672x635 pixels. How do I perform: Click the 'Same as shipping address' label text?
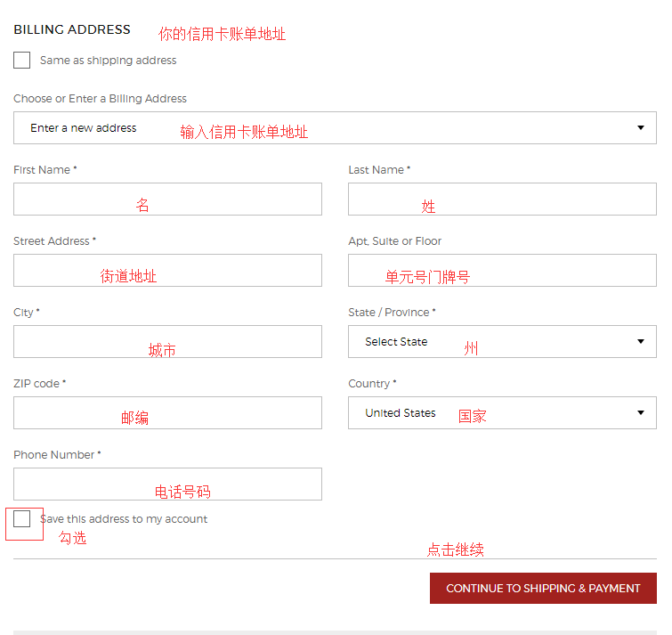point(108,61)
